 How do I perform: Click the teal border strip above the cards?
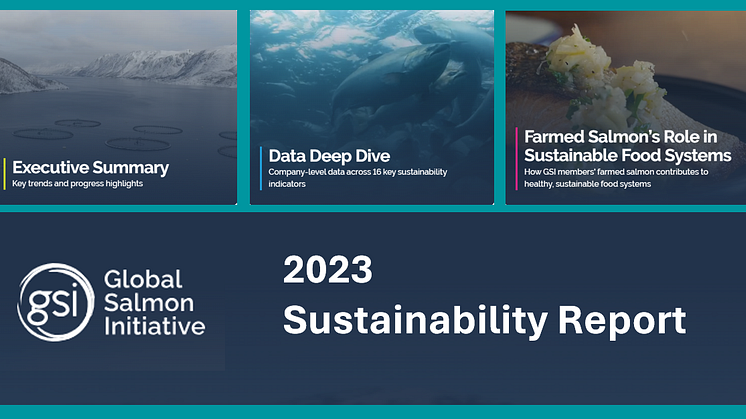tap(373, 5)
